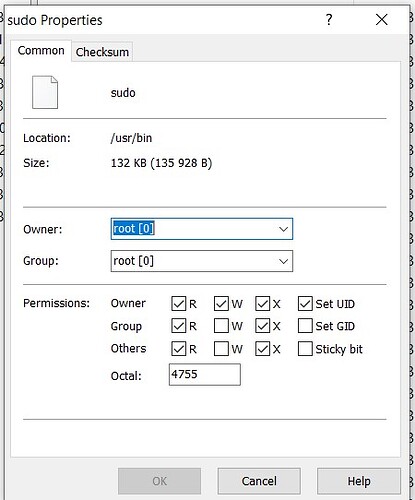The image size is (415, 500).
Task: Click in the Octal 4755 field
Action: (x=205, y=375)
